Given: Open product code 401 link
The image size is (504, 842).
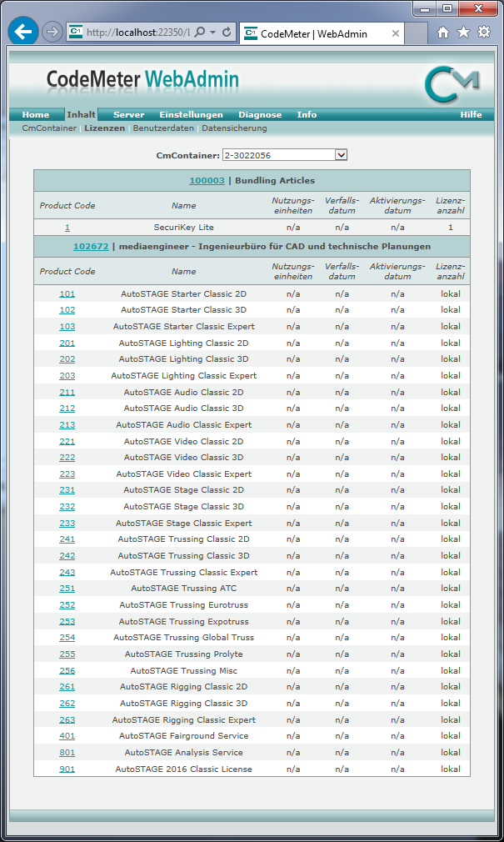Looking at the screenshot, I should (x=67, y=735).
